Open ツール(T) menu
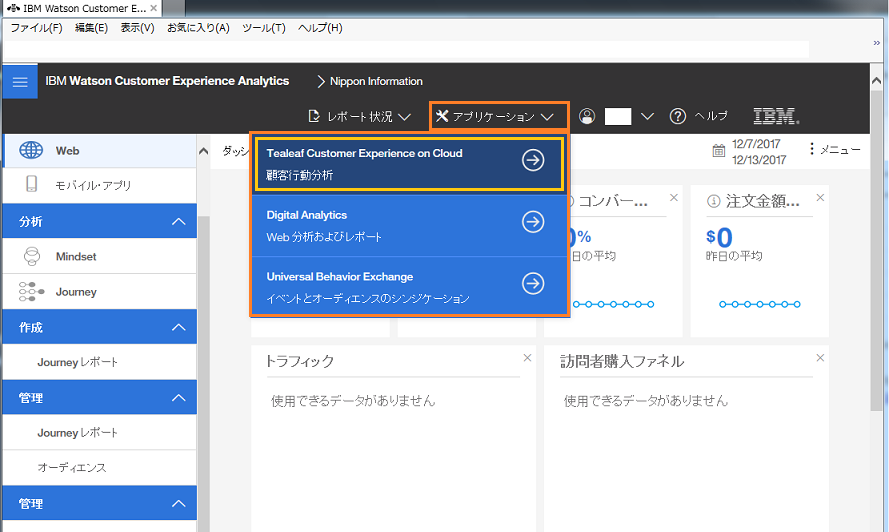The width and height of the screenshot is (889, 532). 264,28
